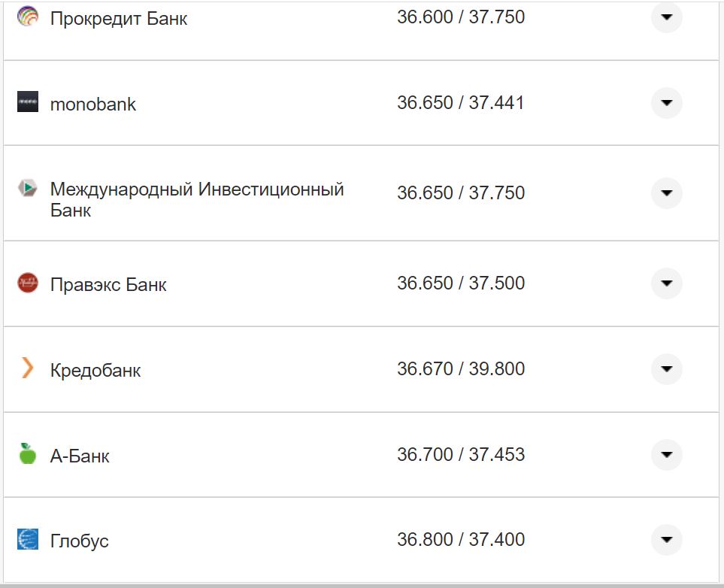Viewport: 724px width, 588px height.
Task: Open the Кредобанк dropdown arrow
Action: (x=666, y=369)
